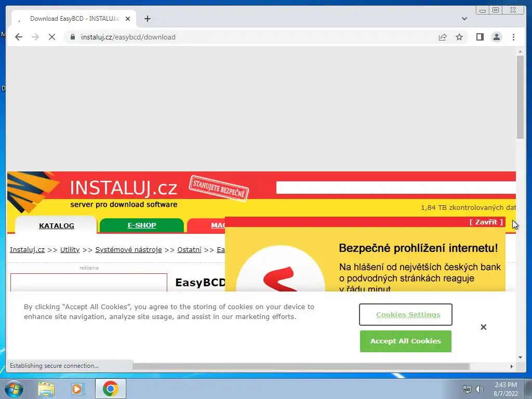Click the volume speaker tray icon

[x=480, y=389]
